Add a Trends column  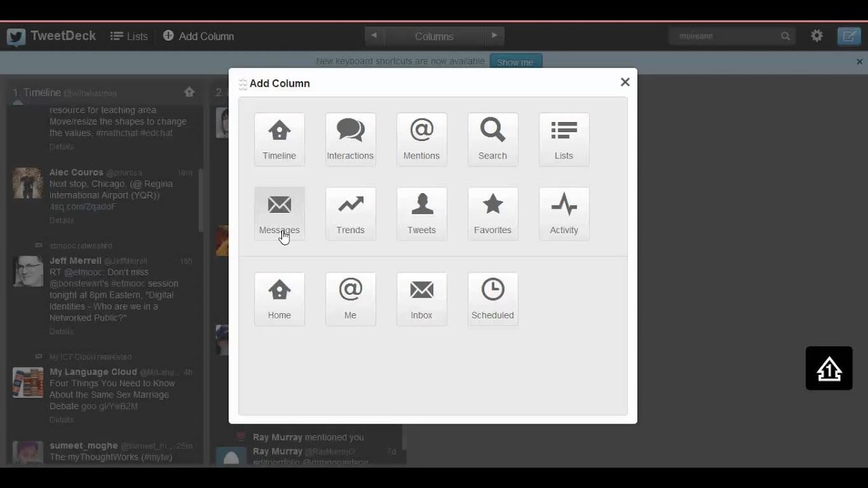point(351,214)
